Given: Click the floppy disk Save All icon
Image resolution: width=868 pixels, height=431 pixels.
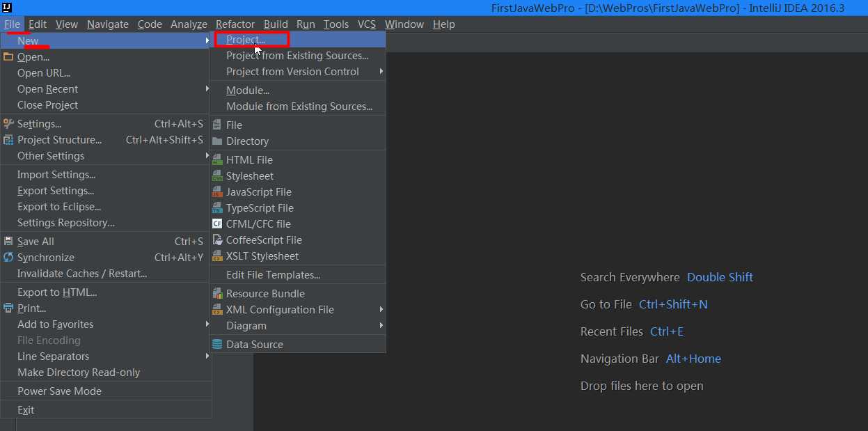Looking at the screenshot, I should point(8,242).
